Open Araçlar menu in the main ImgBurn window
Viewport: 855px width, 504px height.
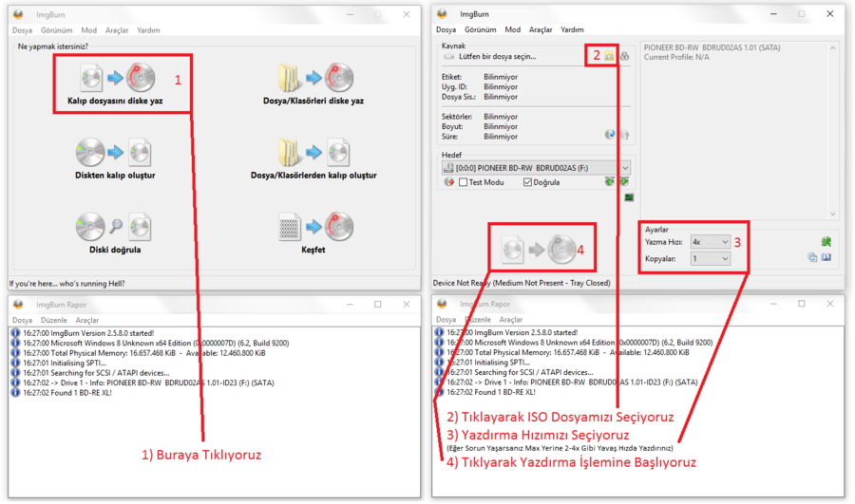pyautogui.click(x=117, y=30)
